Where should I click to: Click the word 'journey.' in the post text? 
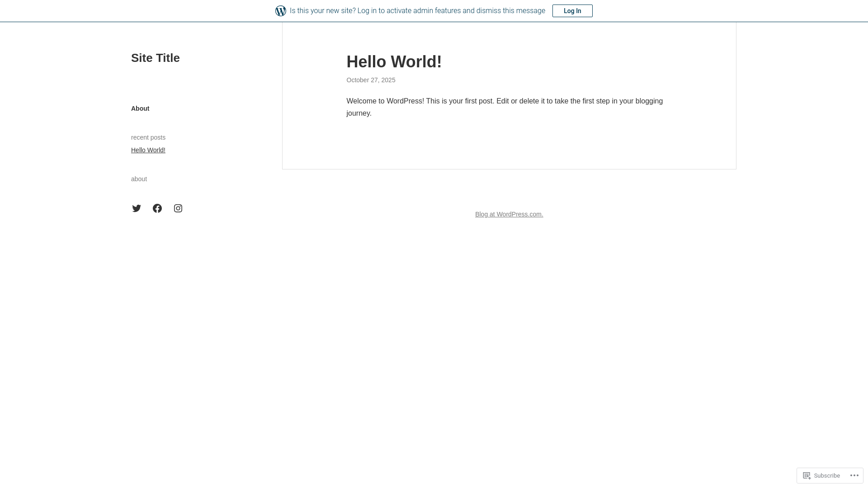point(359,113)
